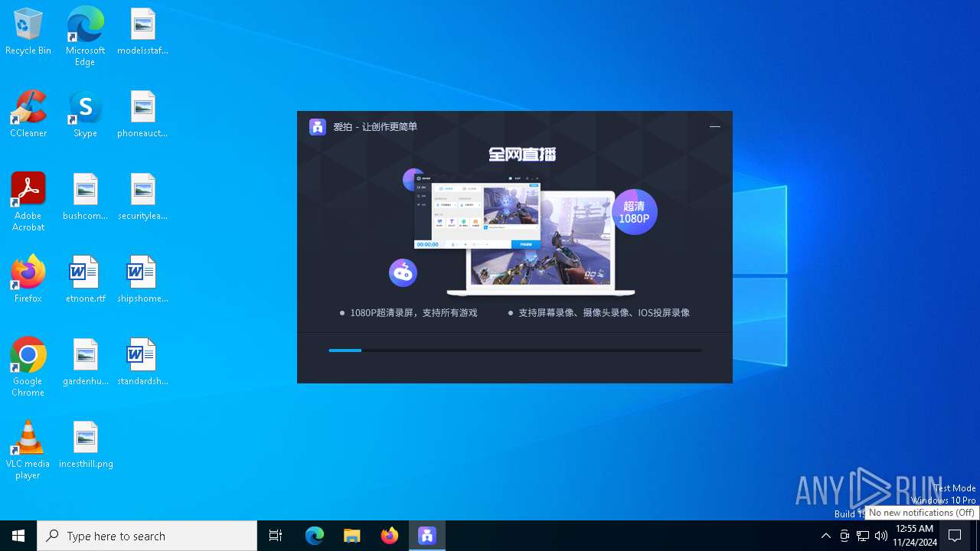Click the 全网直播 heading text

(522, 155)
